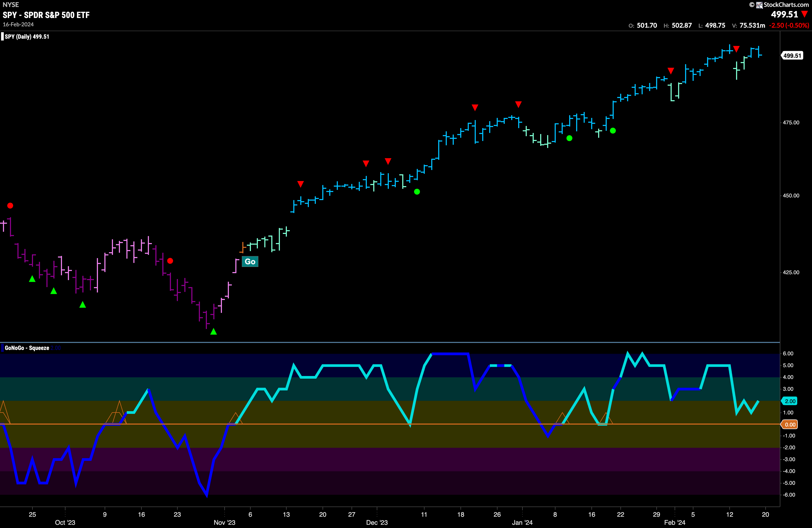This screenshot has width=812, height=528.
Task: Click the cyan 2.00 oscillator value tag
Action: (790, 401)
